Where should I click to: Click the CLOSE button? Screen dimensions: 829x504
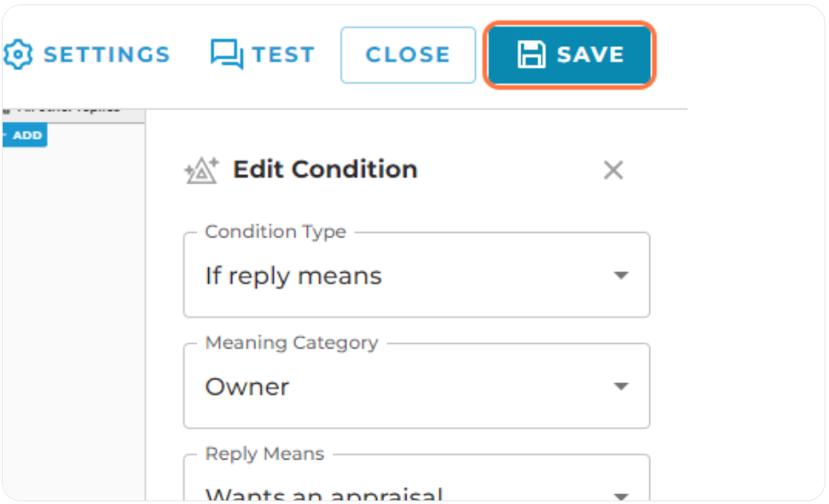click(x=407, y=55)
